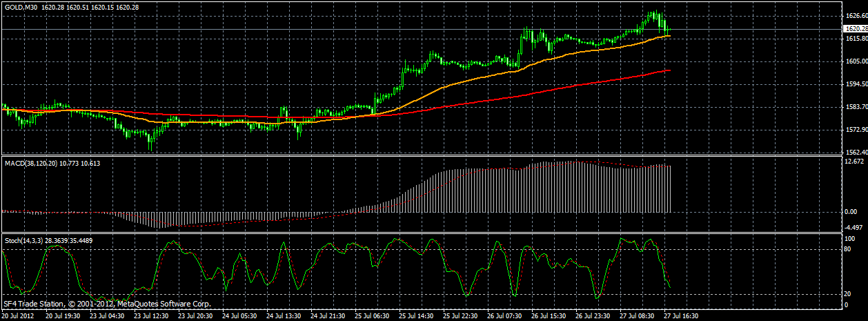Click the -4.497 MACD scale value
Screen dimensions: 868x321
pos(854,228)
